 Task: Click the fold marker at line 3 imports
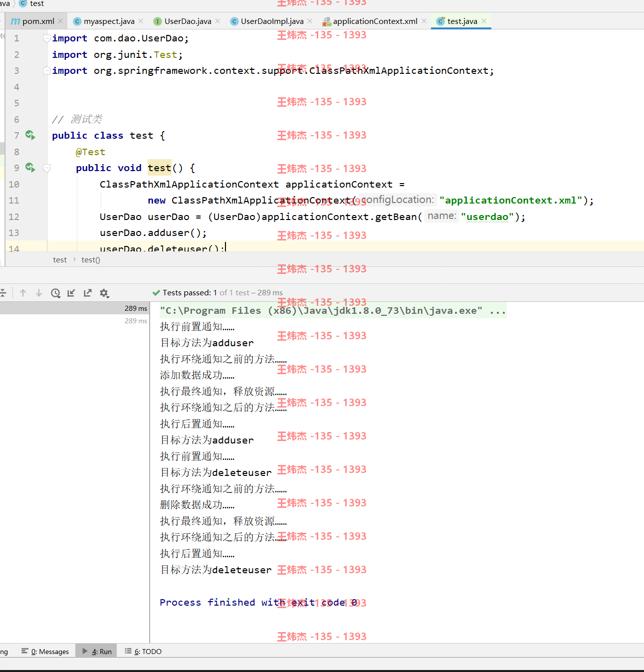[47, 70]
